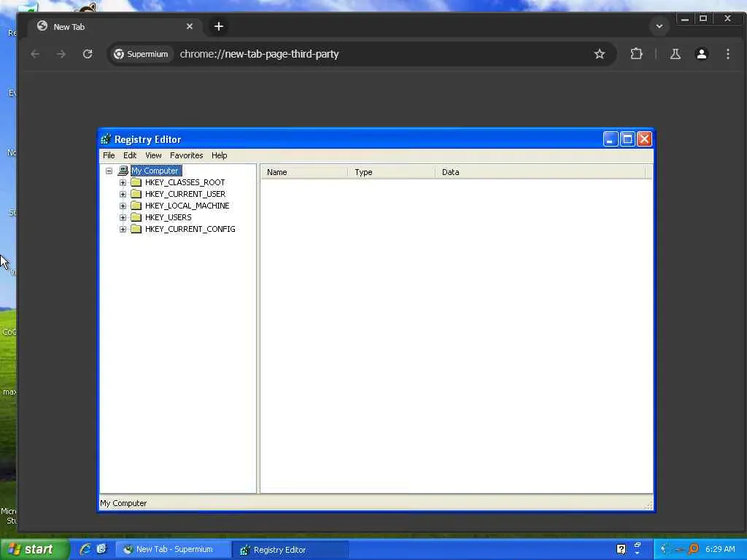Screen dimensions: 747x560
Task: Open the View menu in Registry Editor
Action: coord(153,155)
